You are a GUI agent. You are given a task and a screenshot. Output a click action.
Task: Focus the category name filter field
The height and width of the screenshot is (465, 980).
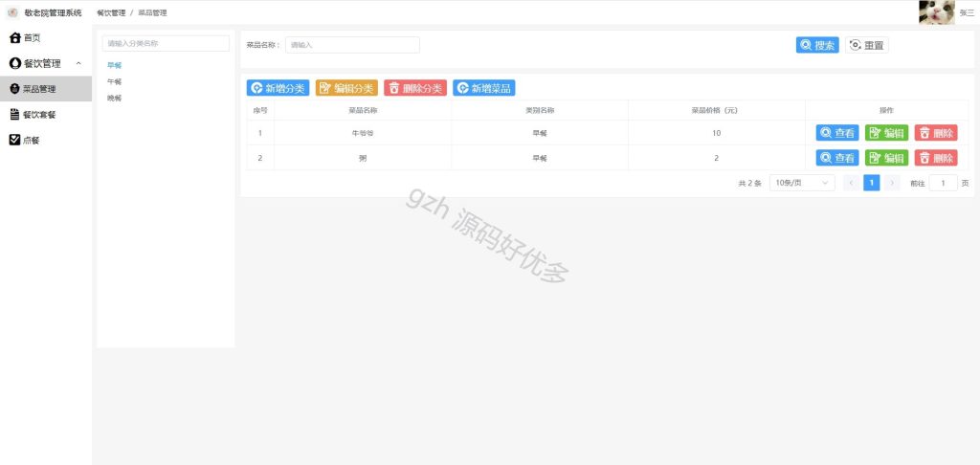click(x=166, y=43)
